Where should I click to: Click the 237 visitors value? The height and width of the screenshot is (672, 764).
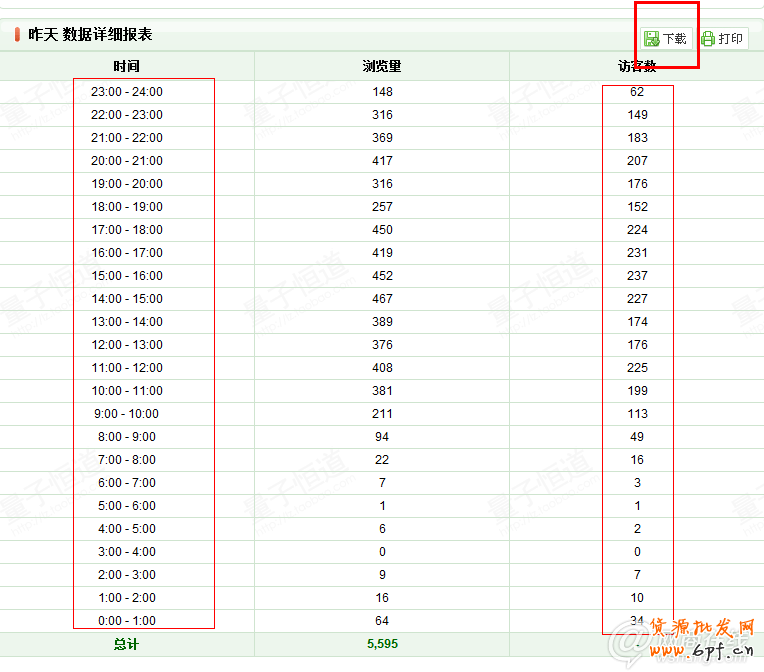pos(637,276)
